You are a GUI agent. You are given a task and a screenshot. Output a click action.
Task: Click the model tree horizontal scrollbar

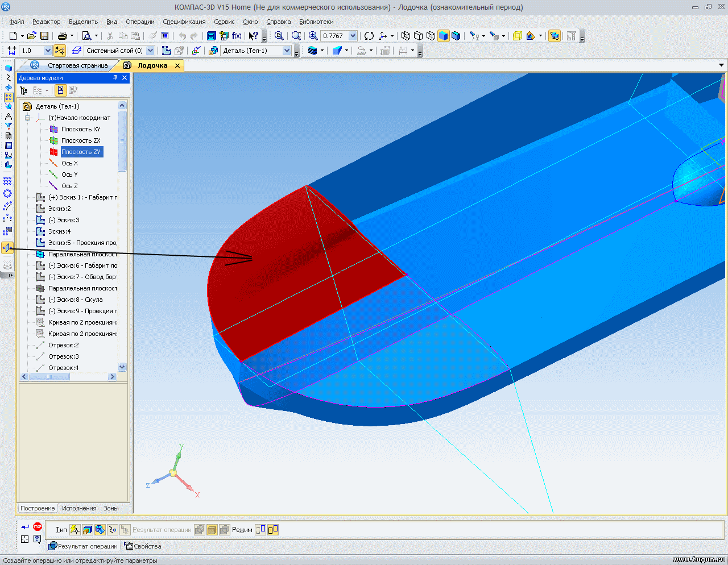(x=68, y=377)
